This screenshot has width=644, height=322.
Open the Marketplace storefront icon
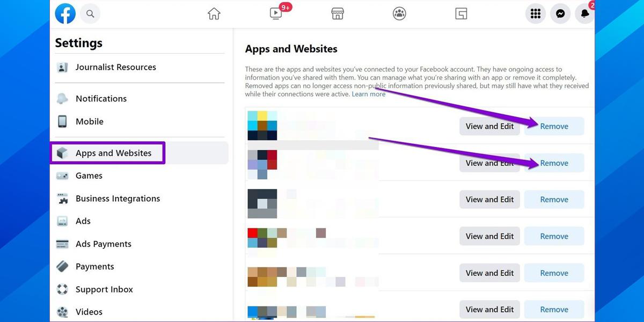click(x=338, y=14)
